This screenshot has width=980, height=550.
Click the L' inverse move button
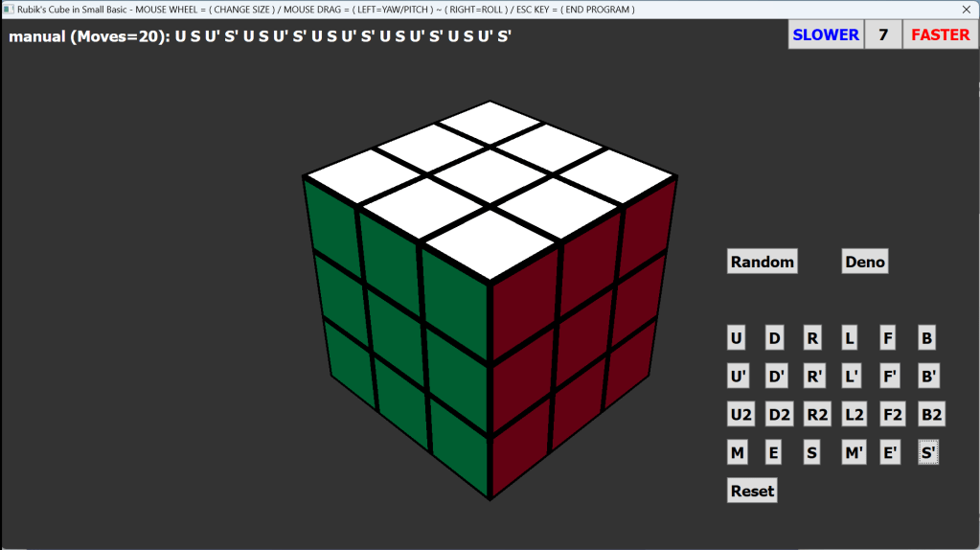click(x=853, y=377)
